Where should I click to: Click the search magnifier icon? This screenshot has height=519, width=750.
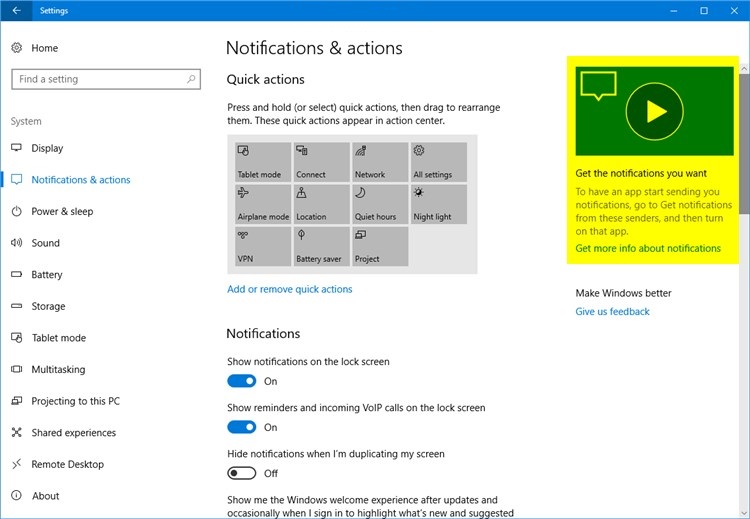pyautogui.click(x=191, y=79)
